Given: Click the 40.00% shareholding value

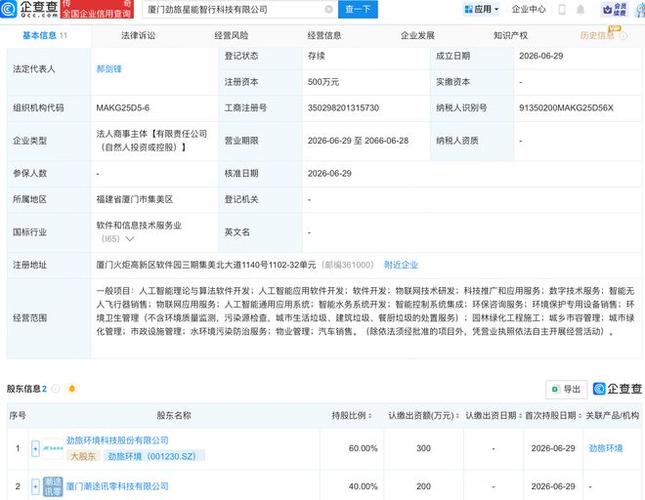Looking at the screenshot, I should pos(363,486).
